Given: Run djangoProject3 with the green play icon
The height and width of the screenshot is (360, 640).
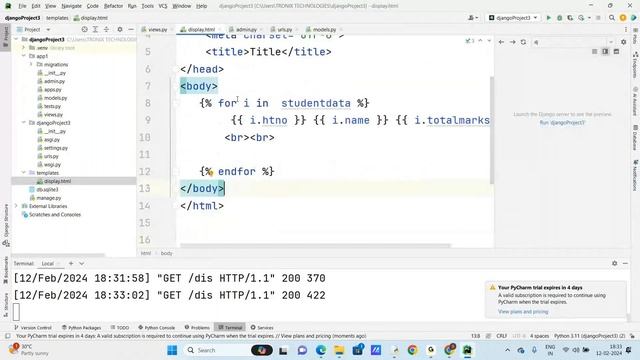Looking at the screenshot, I should pyautogui.click(x=549, y=18).
